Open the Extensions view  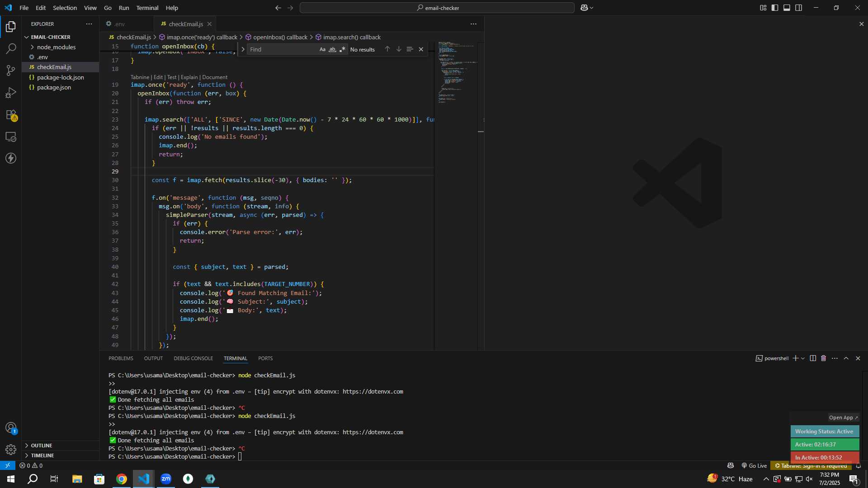click(11, 115)
